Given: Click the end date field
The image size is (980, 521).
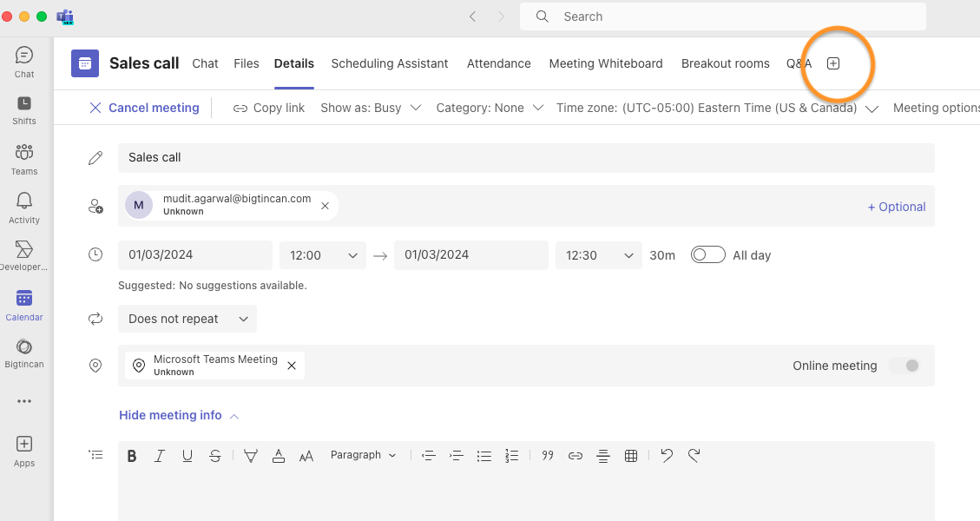Looking at the screenshot, I should click(x=470, y=254).
